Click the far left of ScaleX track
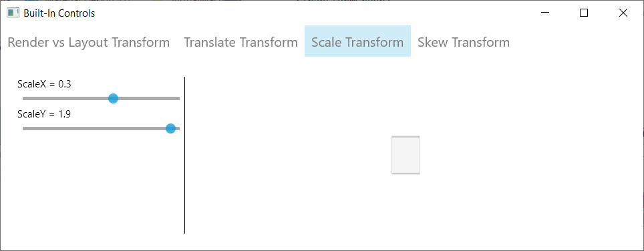 tap(25, 98)
